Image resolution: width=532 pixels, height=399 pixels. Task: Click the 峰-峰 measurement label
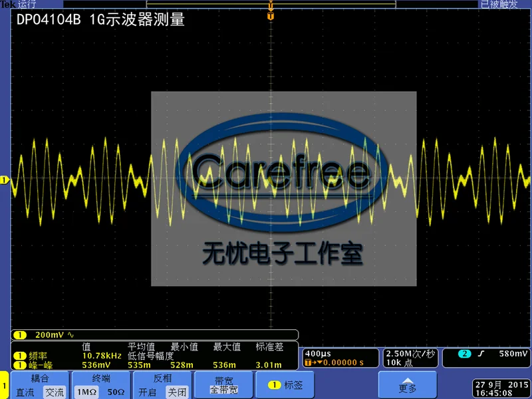point(41,365)
